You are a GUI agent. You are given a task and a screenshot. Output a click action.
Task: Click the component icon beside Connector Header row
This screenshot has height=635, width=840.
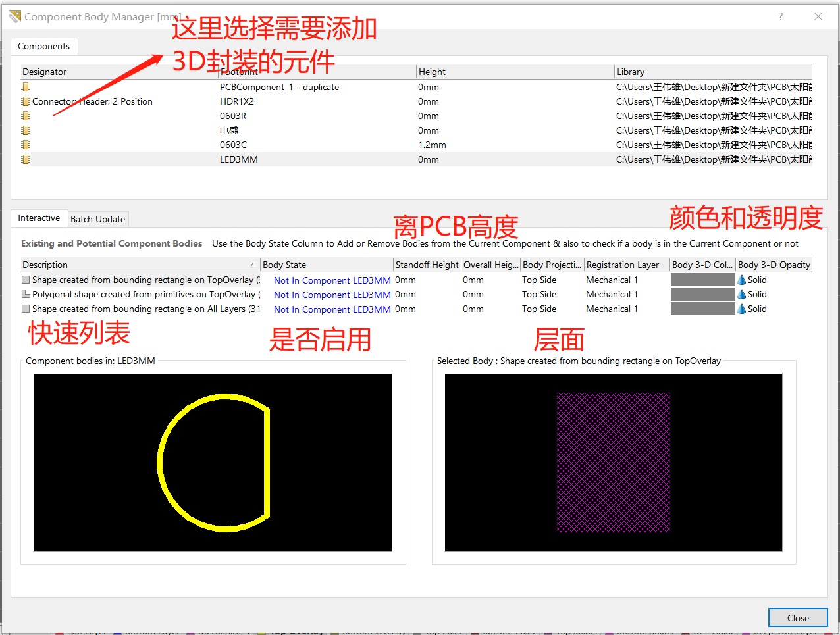click(25, 101)
